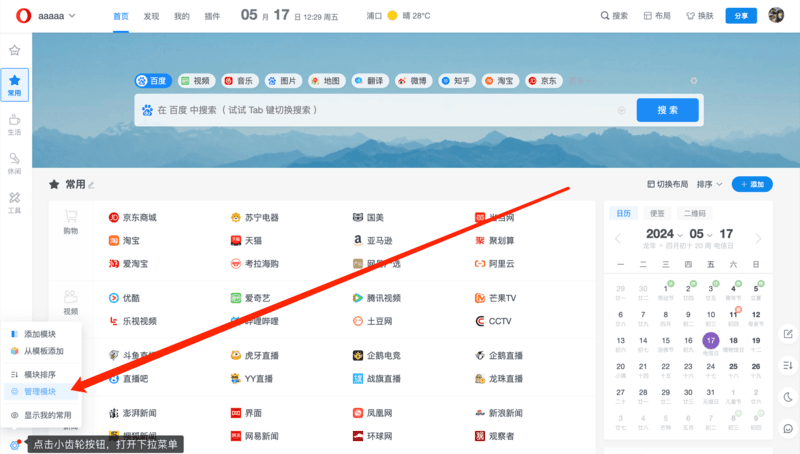Select the 淘宝 search engine chip
Viewport: 800px width, 454px height.
(500, 81)
